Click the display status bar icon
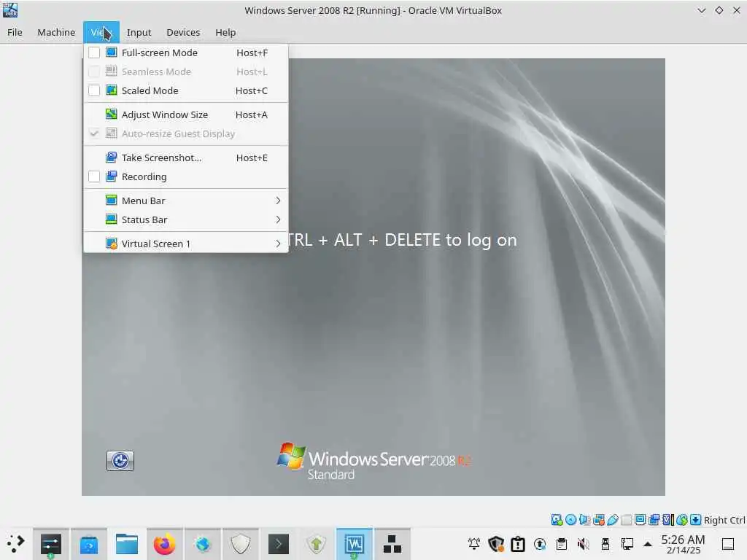747x560 pixels. [640, 519]
